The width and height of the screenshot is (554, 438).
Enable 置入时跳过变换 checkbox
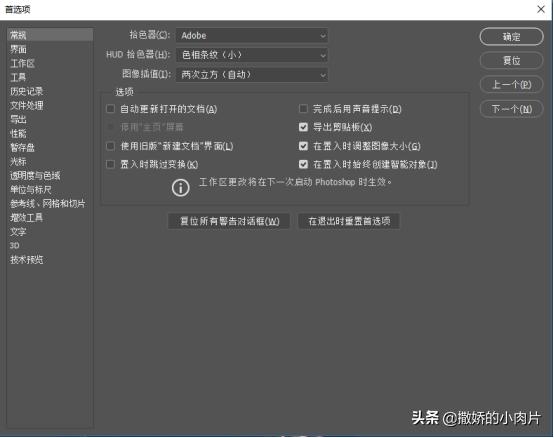pos(111,164)
